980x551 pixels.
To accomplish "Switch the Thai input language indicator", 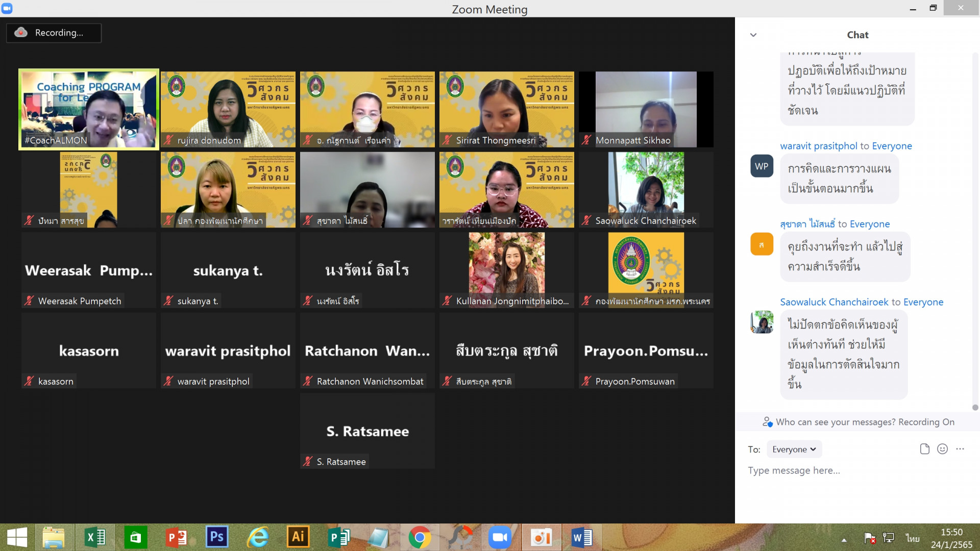I will [x=912, y=538].
